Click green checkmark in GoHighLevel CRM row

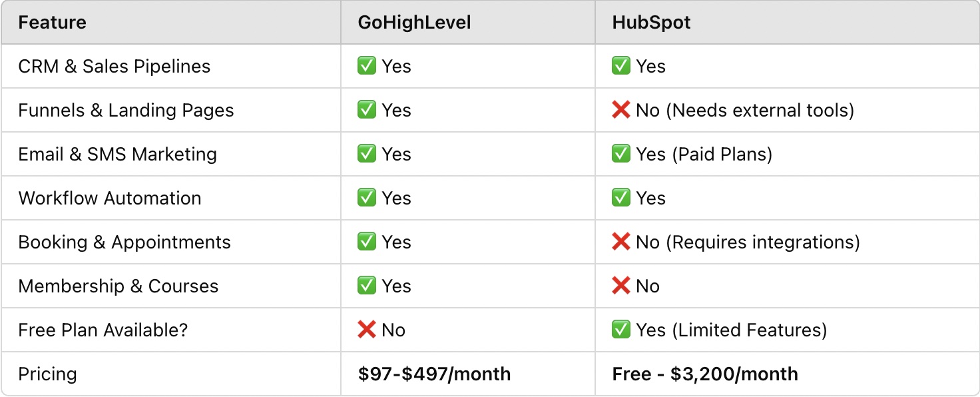point(367,66)
